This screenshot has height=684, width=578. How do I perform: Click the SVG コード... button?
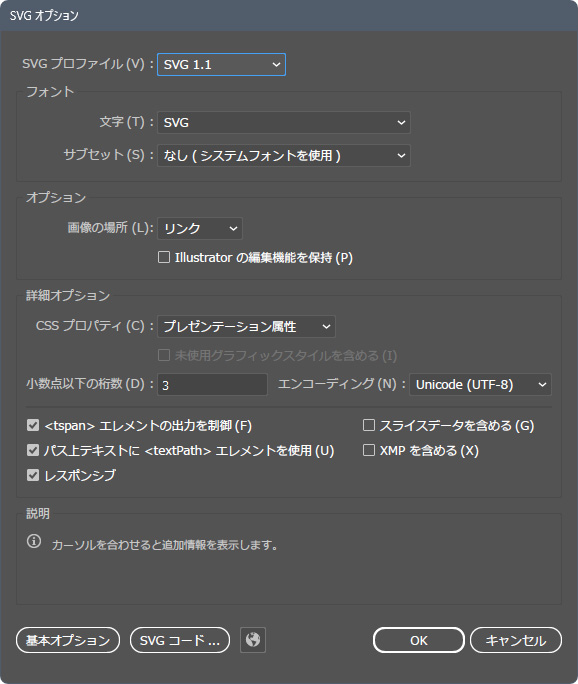point(180,640)
